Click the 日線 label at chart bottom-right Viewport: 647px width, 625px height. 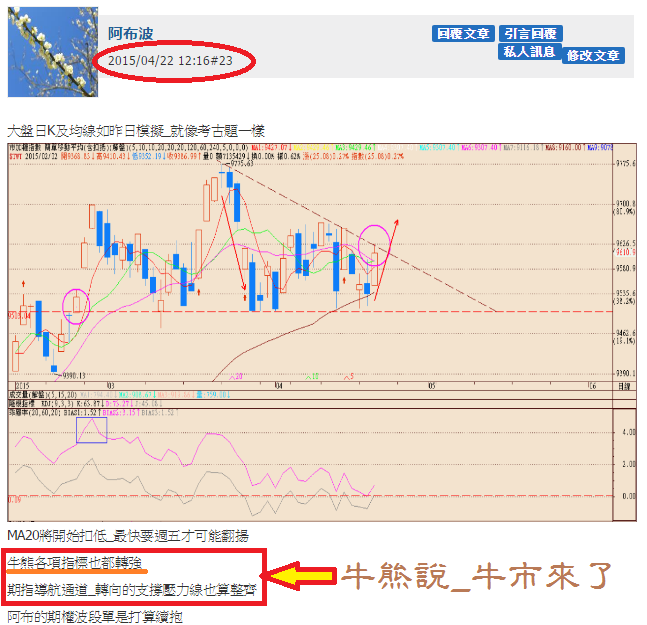pos(623,385)
